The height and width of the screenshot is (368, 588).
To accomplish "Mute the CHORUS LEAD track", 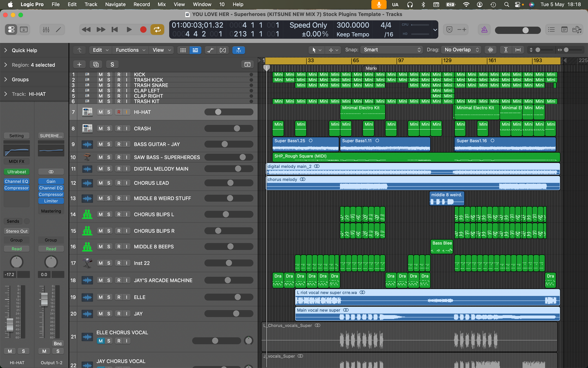I will [100, 183].
